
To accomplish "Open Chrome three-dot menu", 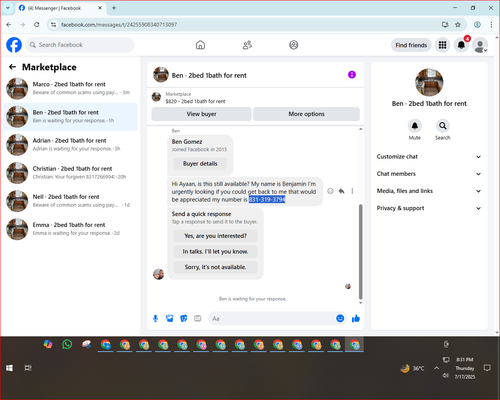I will click(x=491, y=24).
